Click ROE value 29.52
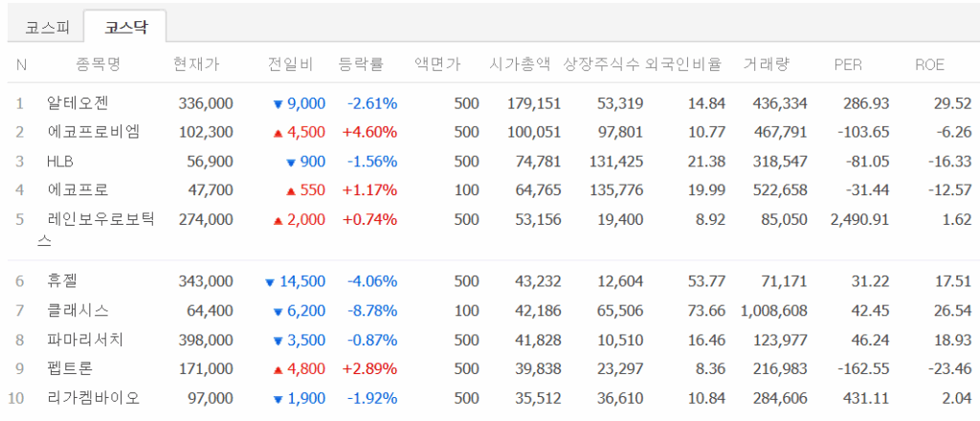 953,103
